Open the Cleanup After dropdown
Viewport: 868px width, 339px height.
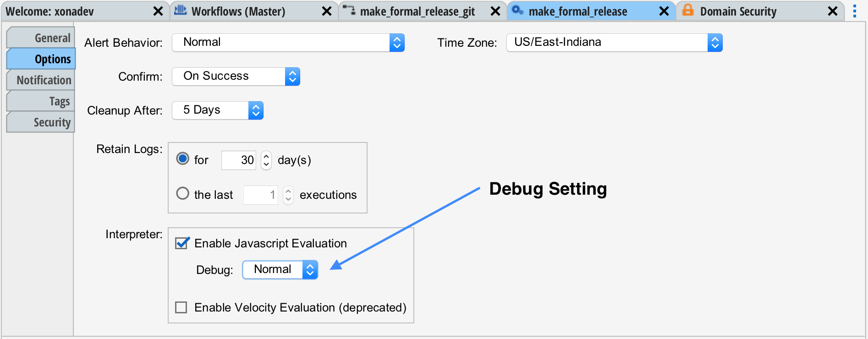tap(255, 110)
